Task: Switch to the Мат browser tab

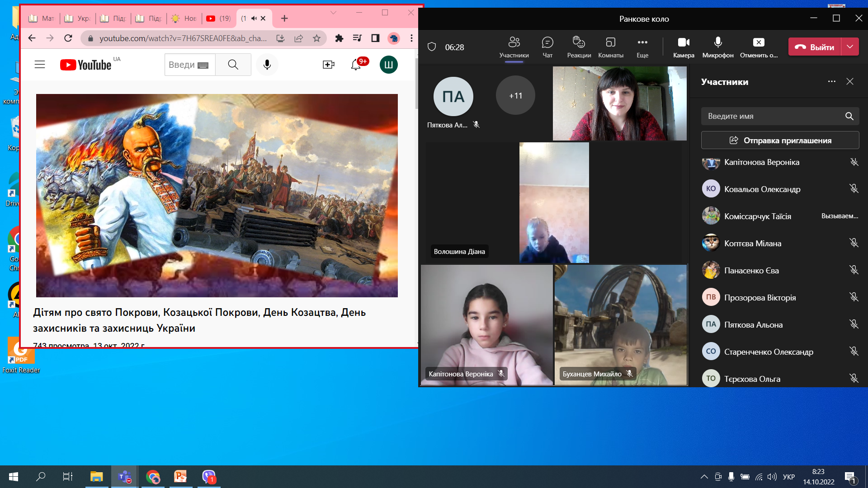Action: click(41, 19)
